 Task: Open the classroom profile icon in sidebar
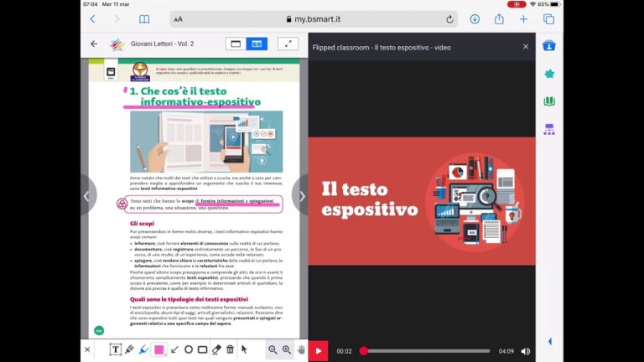[549, 45]
